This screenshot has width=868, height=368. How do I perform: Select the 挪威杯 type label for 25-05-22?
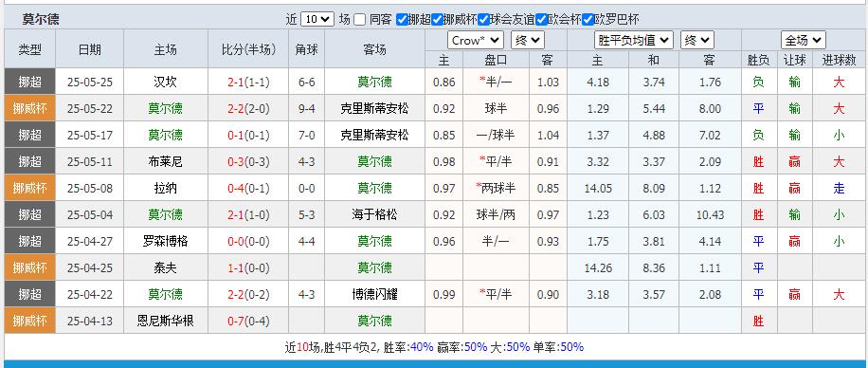(30, 109)
